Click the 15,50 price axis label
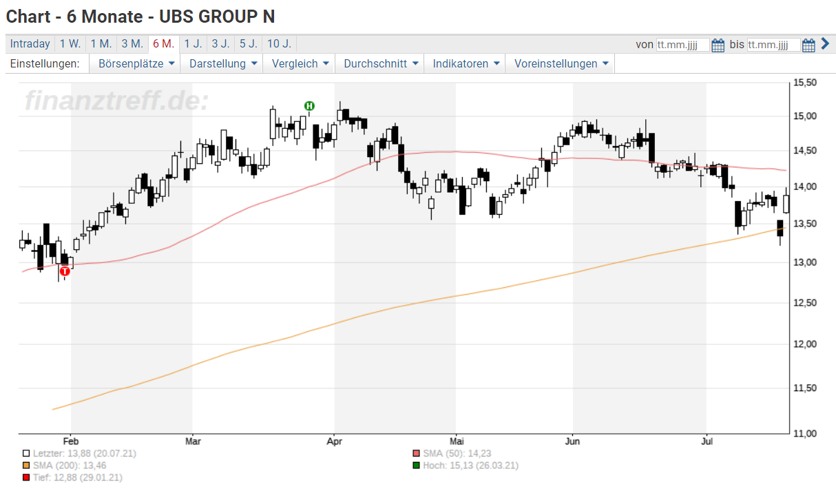The image size is (836, 504). (805, 83)
